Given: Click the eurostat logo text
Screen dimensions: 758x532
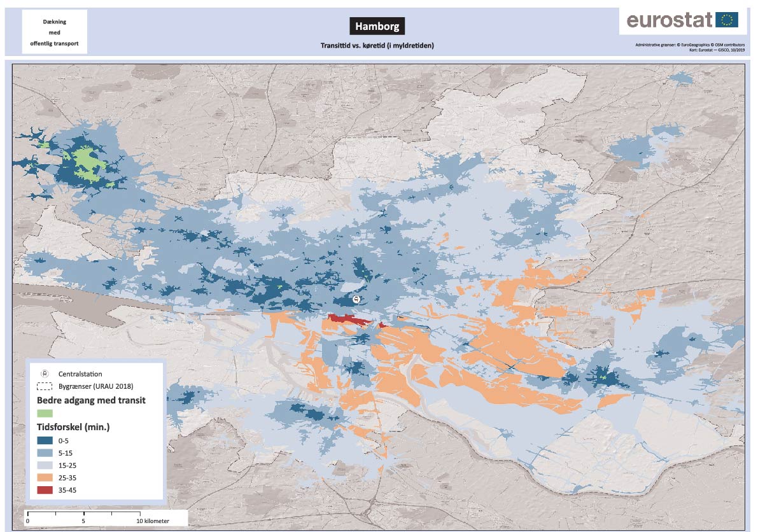Looking at the screenshot, I should pyautogui.click(x=668, y=20).
